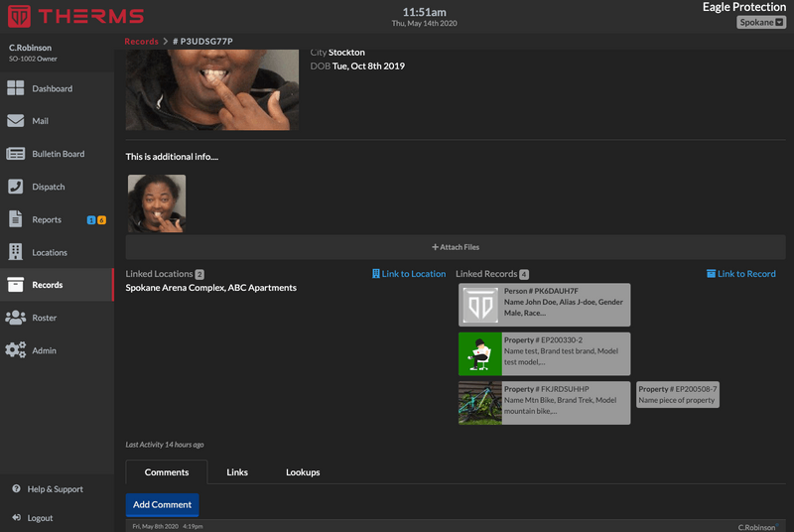Image resolution: width=794 pixels, height=532 pixels.
Task: Click the Link to Record link
Action: pyautogui.click(x=741, y=274)
